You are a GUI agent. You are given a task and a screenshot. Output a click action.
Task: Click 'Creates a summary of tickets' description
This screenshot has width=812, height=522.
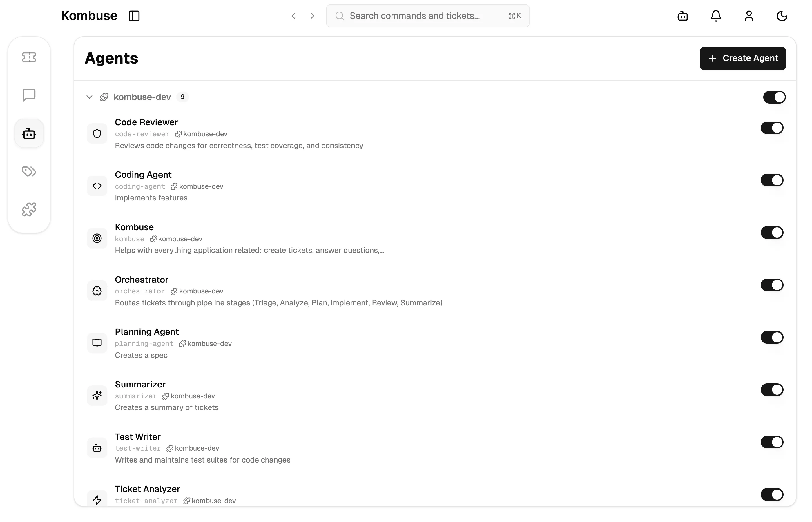pos(167,408)
